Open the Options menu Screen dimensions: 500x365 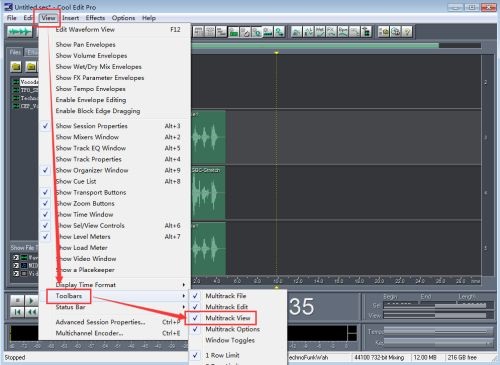[123, 18]
